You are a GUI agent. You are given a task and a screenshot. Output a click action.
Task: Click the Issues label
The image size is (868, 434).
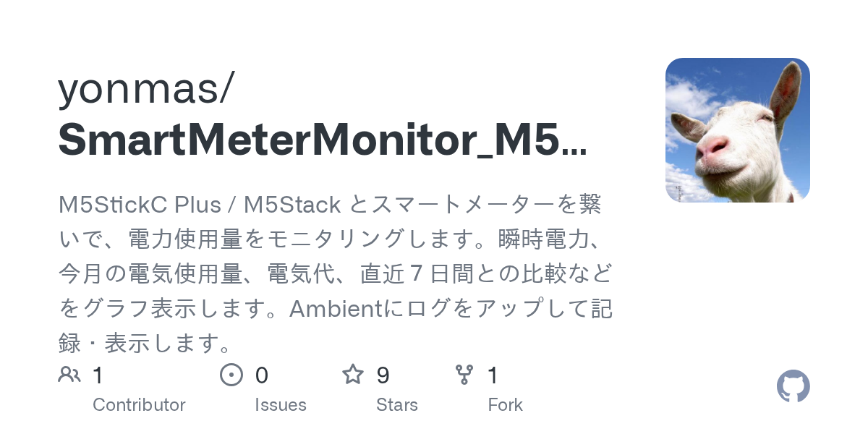(281, 404)
